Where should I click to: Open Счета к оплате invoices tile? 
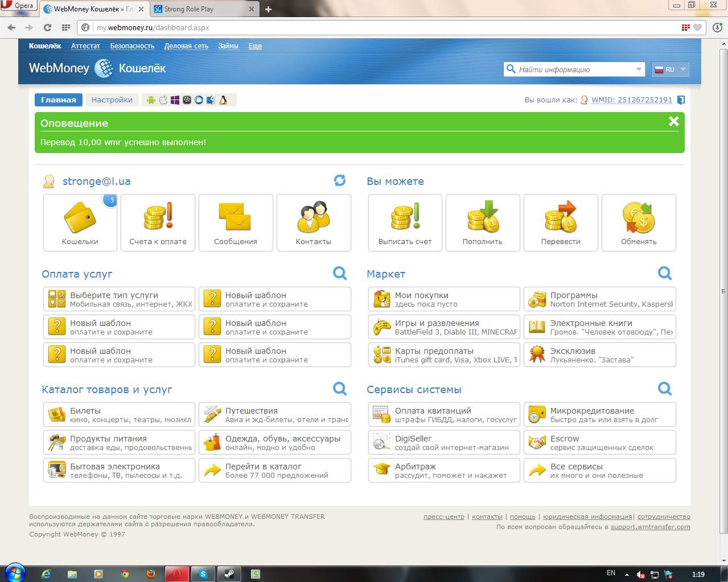point(158,222)
